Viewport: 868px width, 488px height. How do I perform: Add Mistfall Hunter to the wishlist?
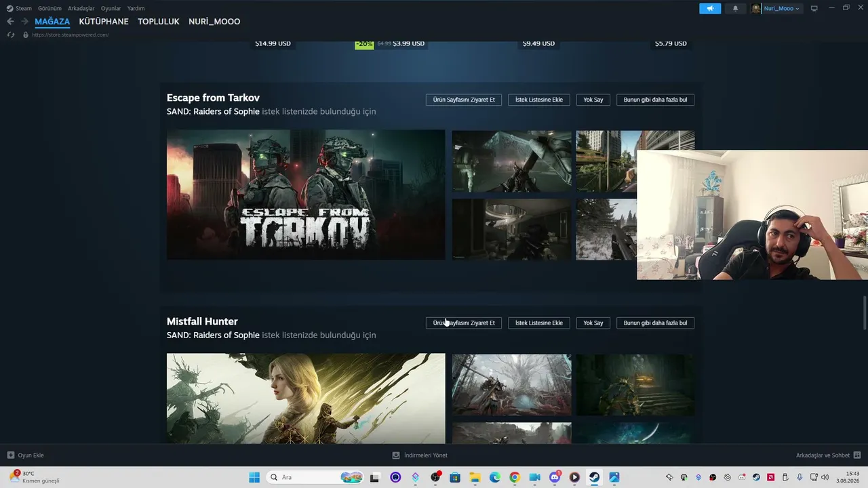click(539, 323)
